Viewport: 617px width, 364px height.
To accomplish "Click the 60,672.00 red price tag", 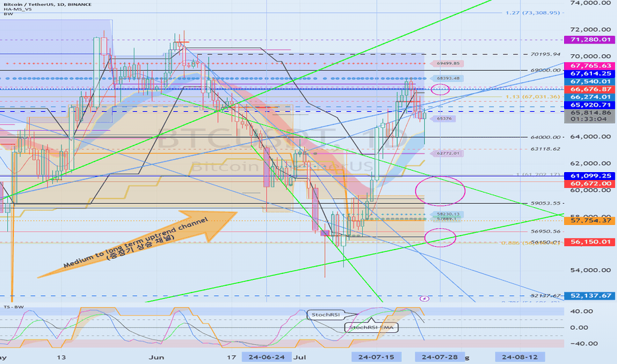I will click(589, 184).
